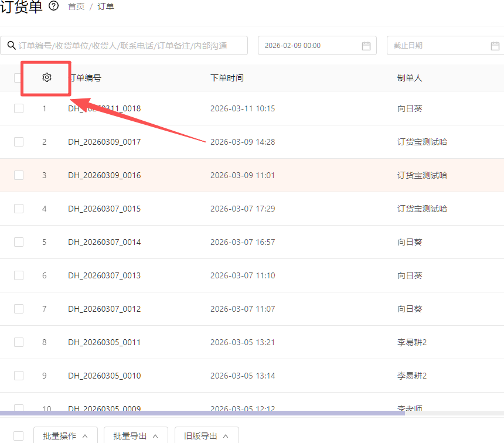Image resolution: width=504 pixels, height=443 pixels.
Task: Tick the checkbox for order DH_20260307_0013
Action: [19, 275]
